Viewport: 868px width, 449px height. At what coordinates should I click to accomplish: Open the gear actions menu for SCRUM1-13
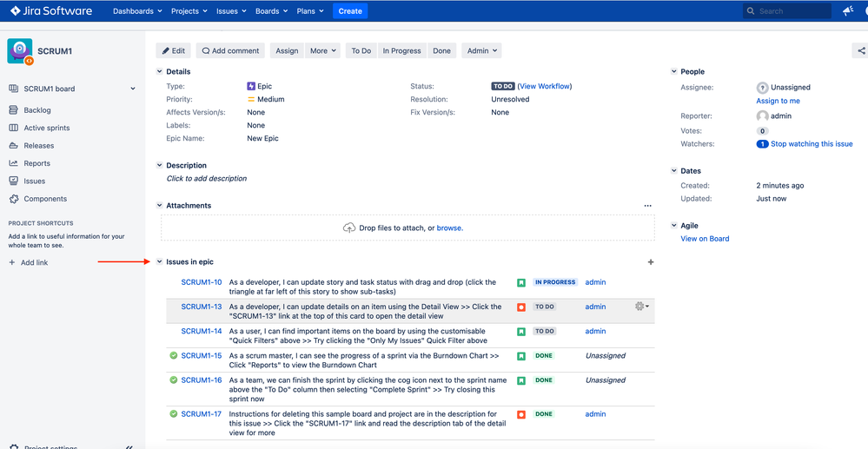pos(641,307)
